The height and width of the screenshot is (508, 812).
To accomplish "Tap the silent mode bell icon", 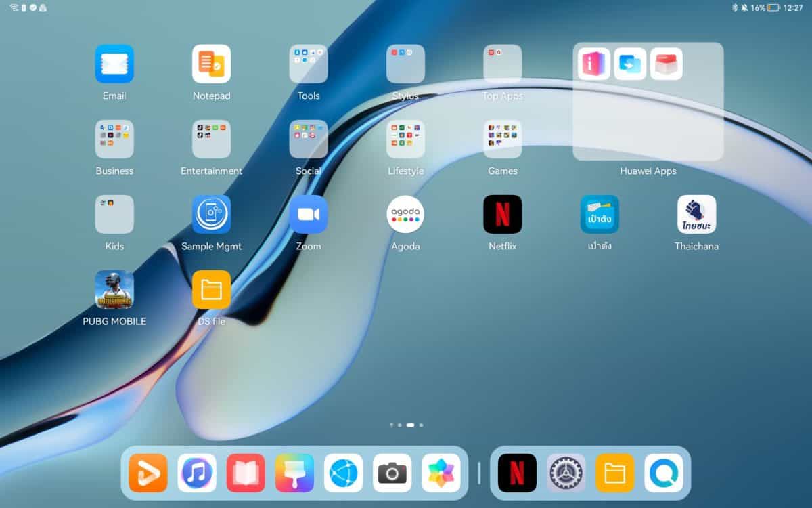I will (744, 8).
